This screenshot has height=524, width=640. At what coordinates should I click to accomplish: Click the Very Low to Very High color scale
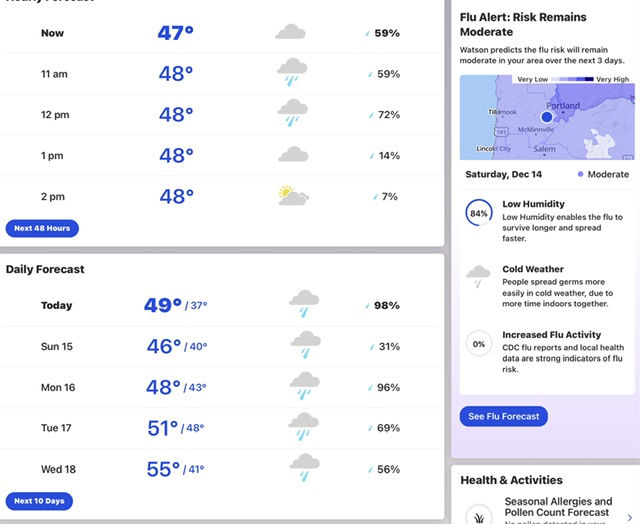click(x=572, y=79)
